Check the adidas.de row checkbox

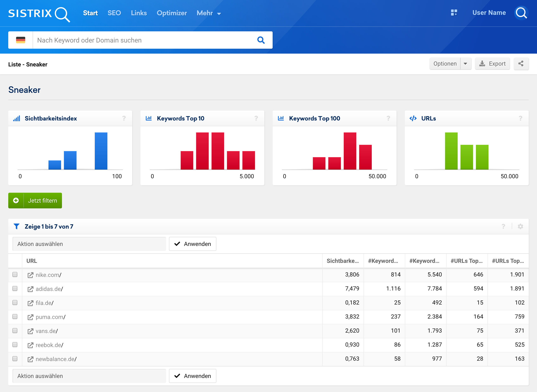(x=15, y=289)
